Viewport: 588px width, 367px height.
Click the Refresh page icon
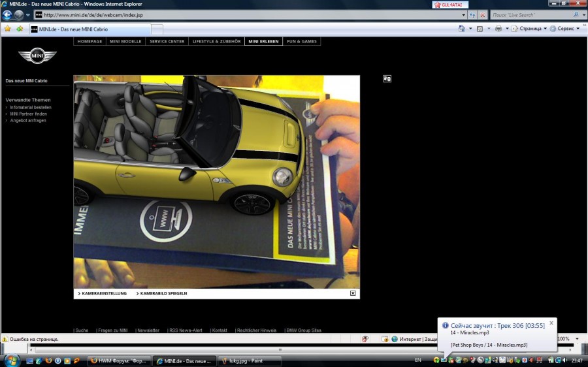(x=472, y=15)
